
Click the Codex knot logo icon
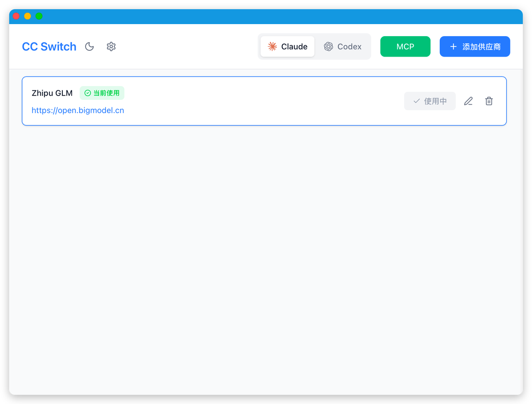(328, 47)
